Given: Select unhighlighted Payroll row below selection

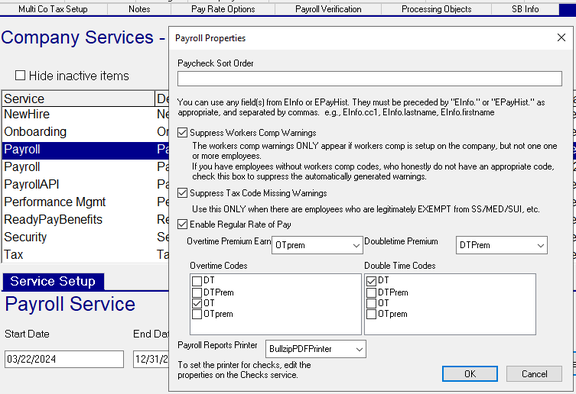Looking at the screenshot, I should pos(85,167).
